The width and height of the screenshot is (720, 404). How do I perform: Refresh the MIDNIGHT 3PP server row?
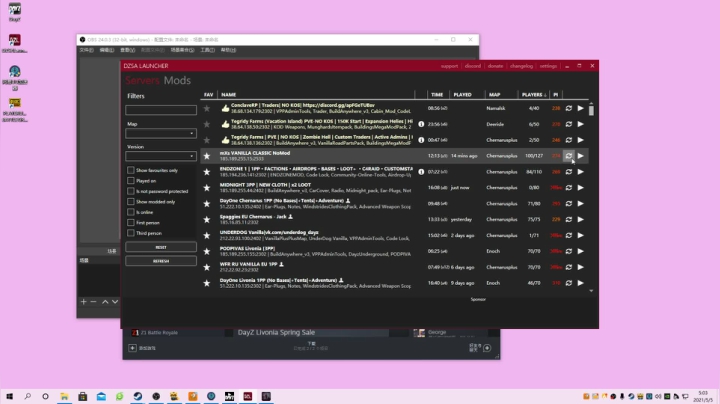pyautogui.click(x=569, y=188)
